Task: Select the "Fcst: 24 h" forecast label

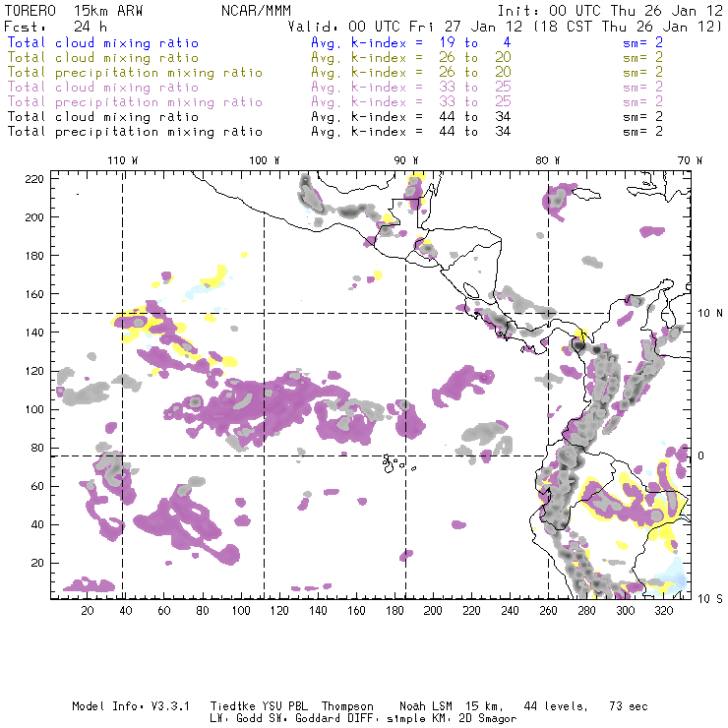Action: pos(55,27)
